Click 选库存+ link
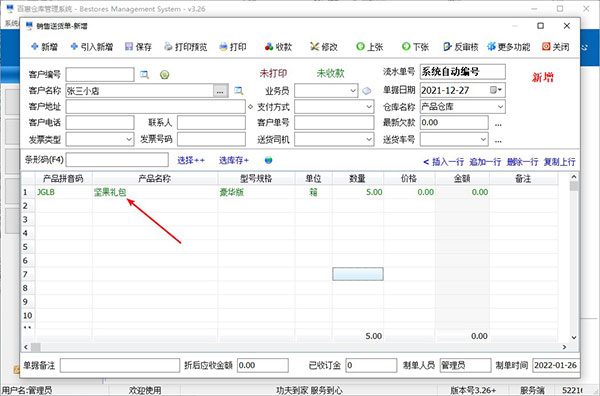Viewport: 600px width, 396px height. [x=234, y=160]
